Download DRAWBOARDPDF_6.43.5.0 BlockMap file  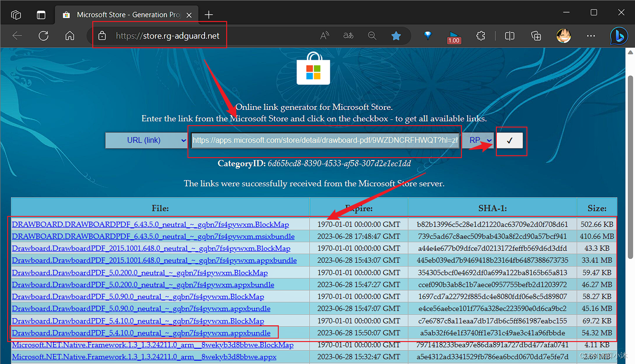pyautogui.click(x=150, y=224)
